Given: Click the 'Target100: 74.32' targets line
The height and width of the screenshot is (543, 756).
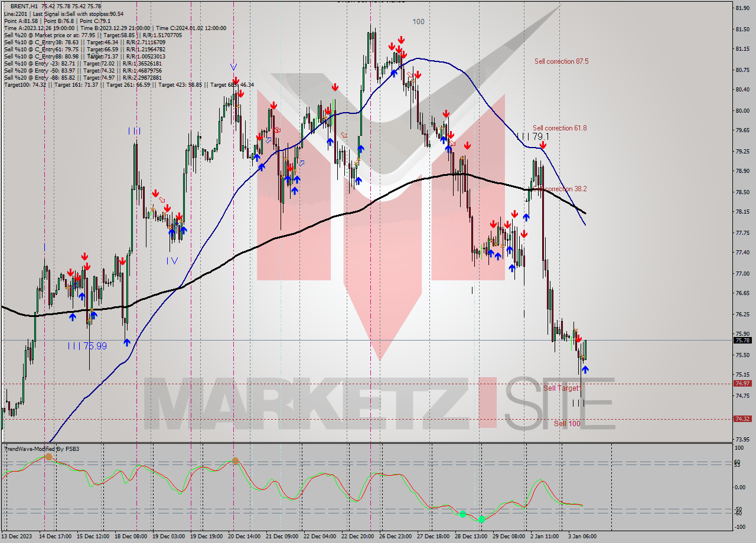Looking at the screenshot, I should [129, 84].
